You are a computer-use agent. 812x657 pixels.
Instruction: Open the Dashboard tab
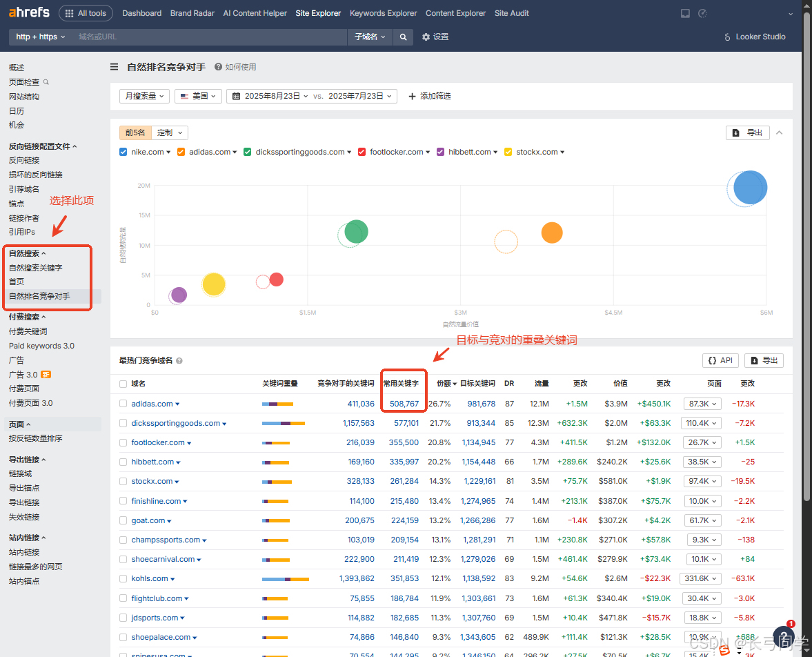tap(142, 13)
